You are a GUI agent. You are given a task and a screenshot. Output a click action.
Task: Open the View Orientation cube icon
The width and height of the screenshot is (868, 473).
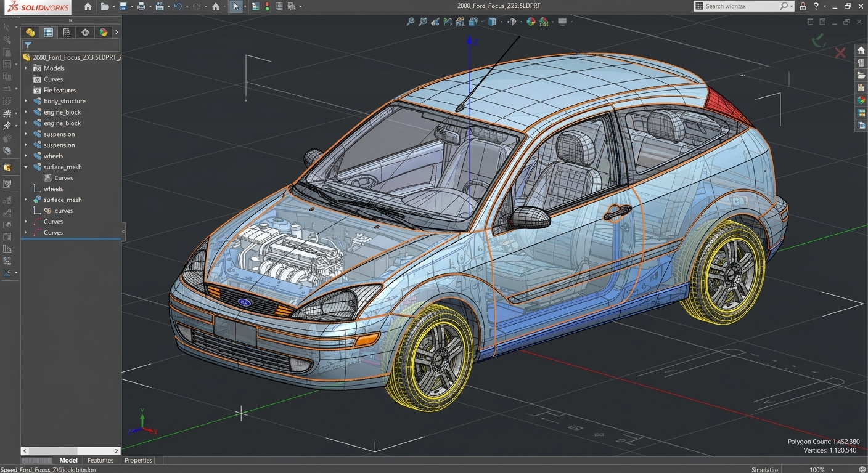point(473,22)
